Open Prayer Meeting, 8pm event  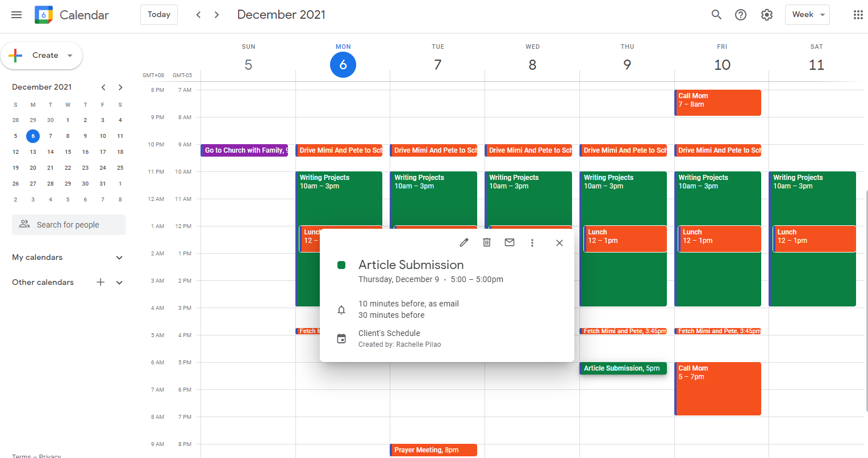coord(433,450)
